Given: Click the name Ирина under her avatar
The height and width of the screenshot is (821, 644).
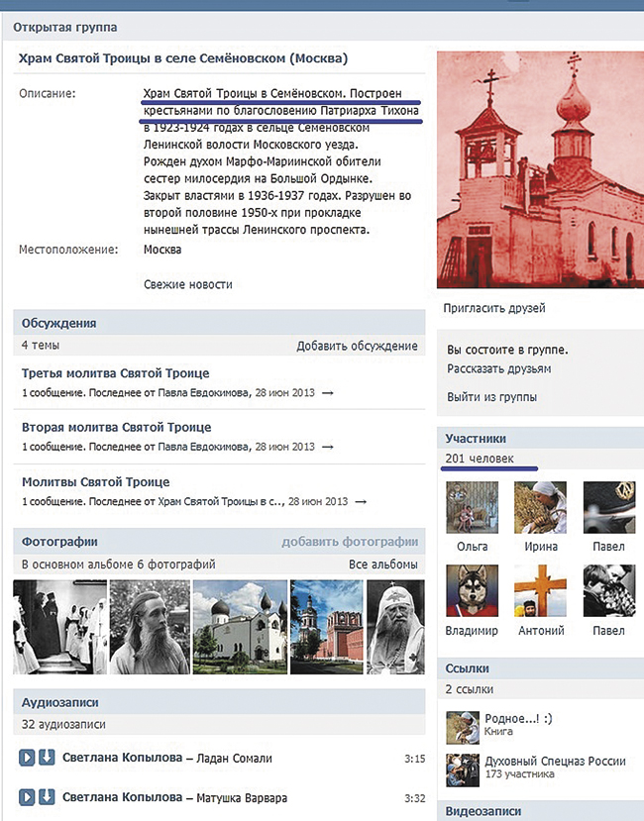Looking at the screenshot, I should pos(541,547).
